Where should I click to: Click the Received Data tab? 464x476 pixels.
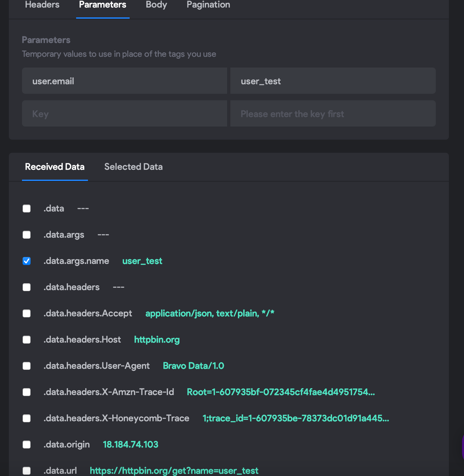click(x=55, y=167)
